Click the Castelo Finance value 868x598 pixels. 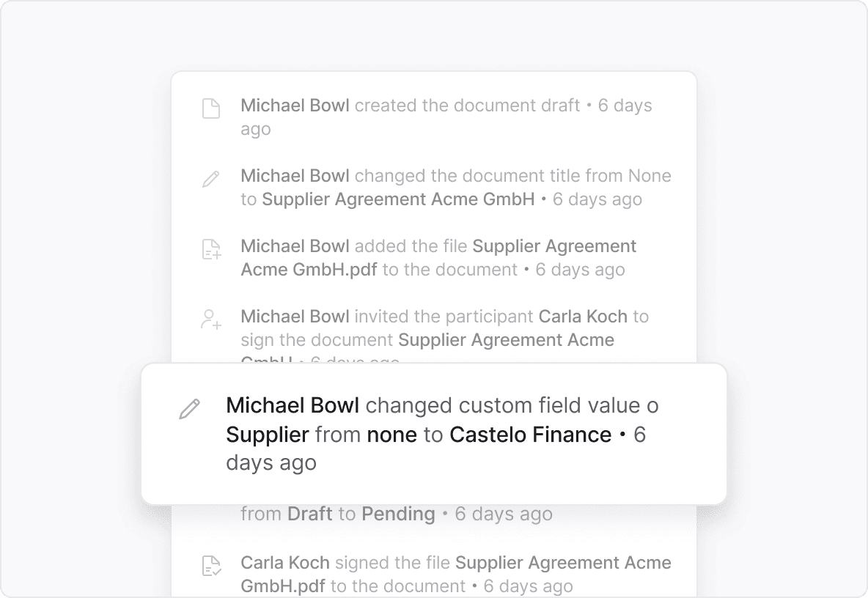tap(530, 435)
